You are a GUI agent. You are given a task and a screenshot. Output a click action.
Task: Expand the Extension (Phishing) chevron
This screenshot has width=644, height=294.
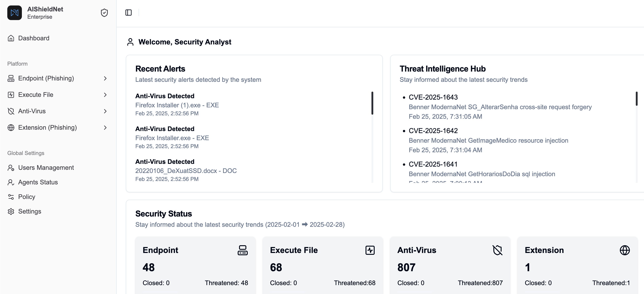[x=105, y=128]
